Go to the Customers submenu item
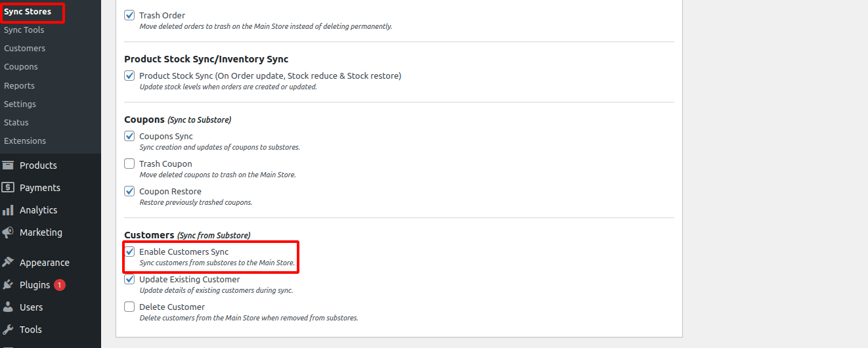Viewport: 868px width, 348px height. (24, 48)
